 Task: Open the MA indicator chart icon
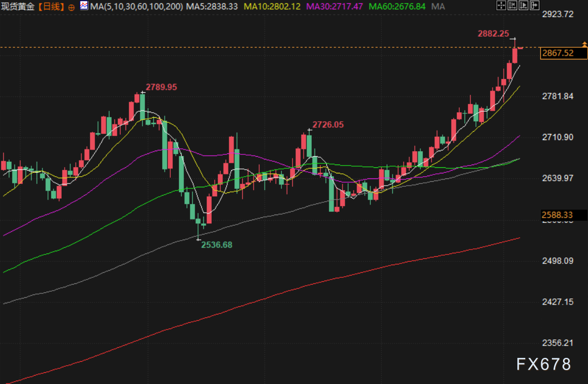[x=83, y=6]
